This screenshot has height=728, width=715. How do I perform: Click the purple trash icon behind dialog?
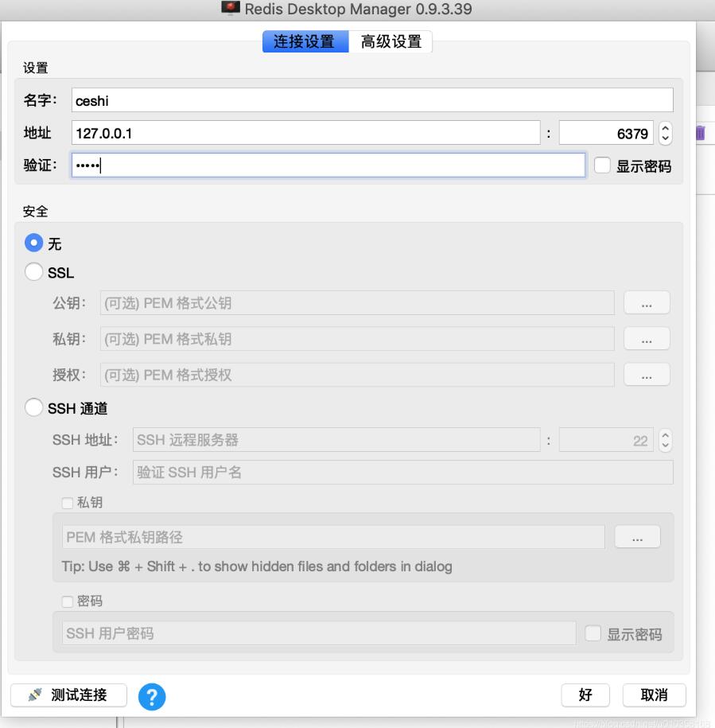(700, 133)
